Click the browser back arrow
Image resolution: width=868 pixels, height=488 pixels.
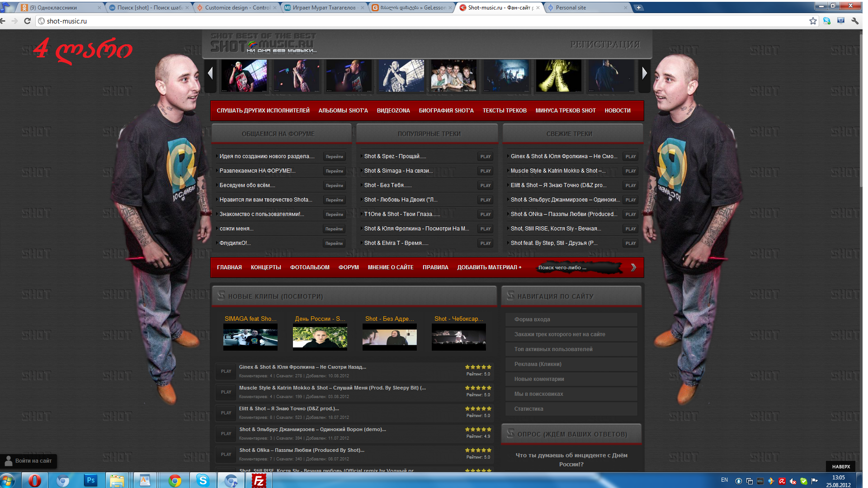(x=3, y=21)
